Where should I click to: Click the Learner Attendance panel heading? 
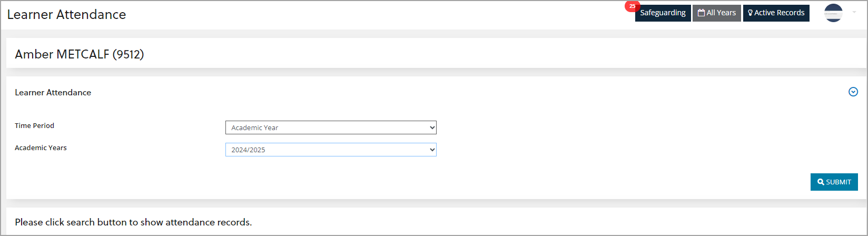tap(53, 92)
